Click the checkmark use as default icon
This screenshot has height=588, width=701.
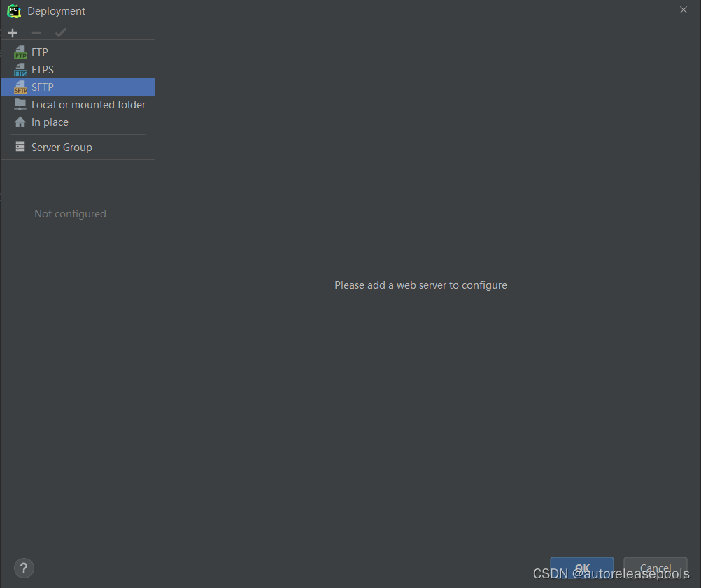coord(60,33)
